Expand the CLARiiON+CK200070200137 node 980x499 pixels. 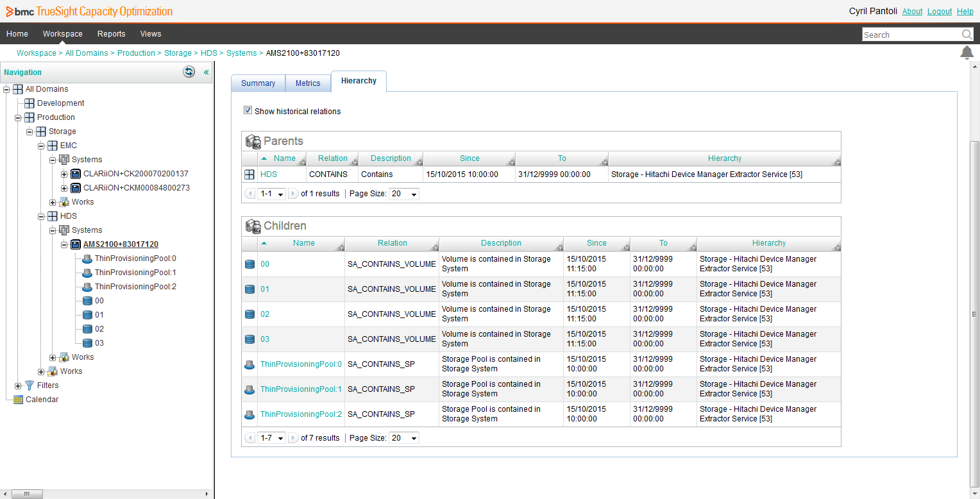[x=64, y=174]
